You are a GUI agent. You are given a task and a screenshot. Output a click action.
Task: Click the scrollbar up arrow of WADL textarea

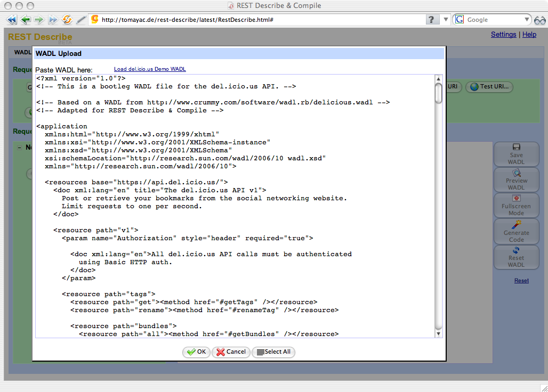(x=438, y=79)
